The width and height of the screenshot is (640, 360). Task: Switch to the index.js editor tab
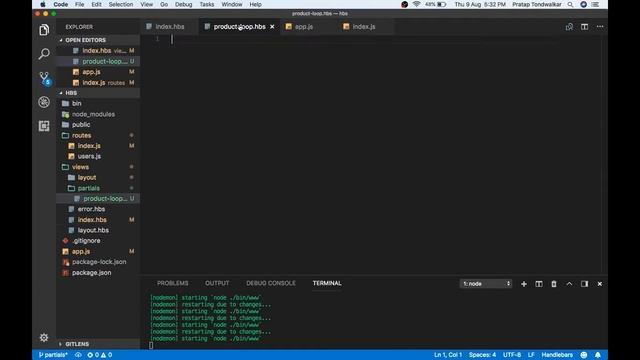click(x=363, y=27)
